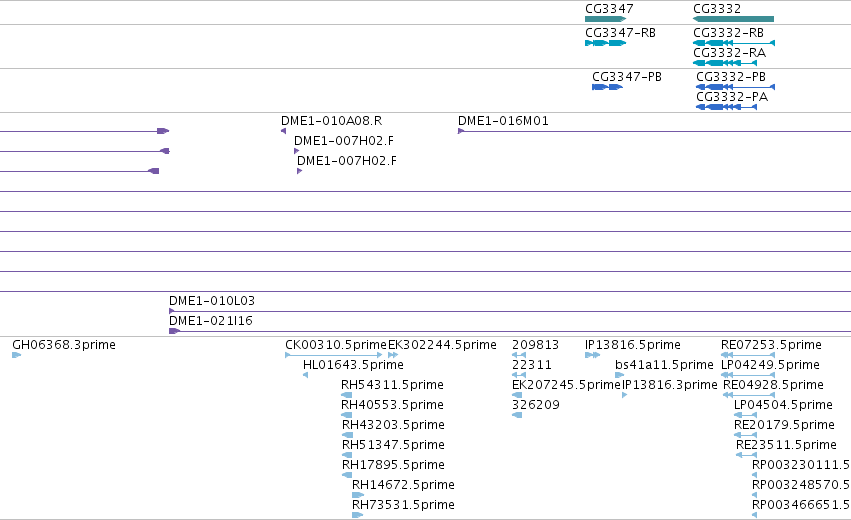This screenshot has height=520, width=851.
Task: Click the CG3347 gene arrow glyph
Action: (605, 19)
